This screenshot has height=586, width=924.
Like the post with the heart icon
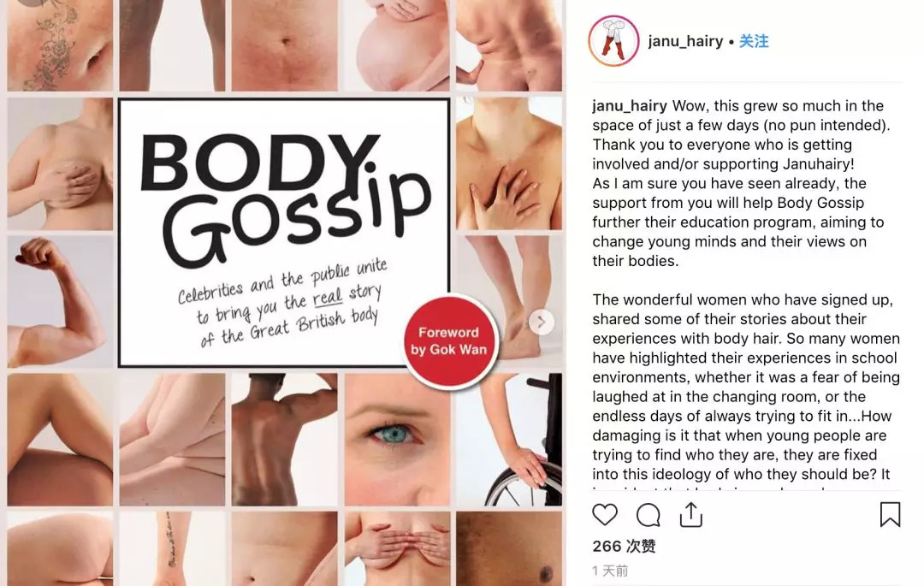[605, 515]
